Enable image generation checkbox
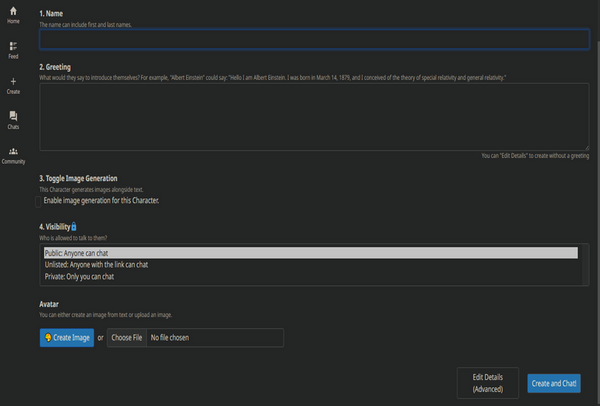Image resolution: width=600 pixels, height=406 pixels. (x=38, y=201)
